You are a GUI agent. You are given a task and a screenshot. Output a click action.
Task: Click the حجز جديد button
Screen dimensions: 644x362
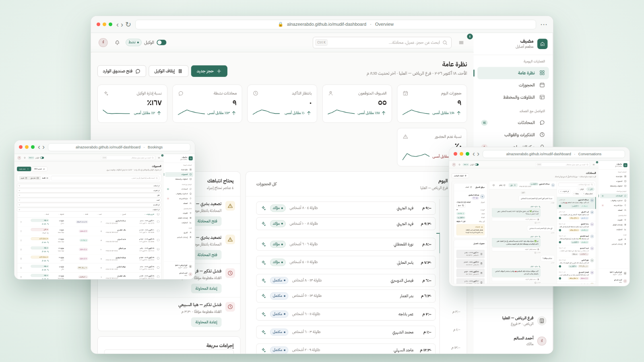(x=209, y=71)
